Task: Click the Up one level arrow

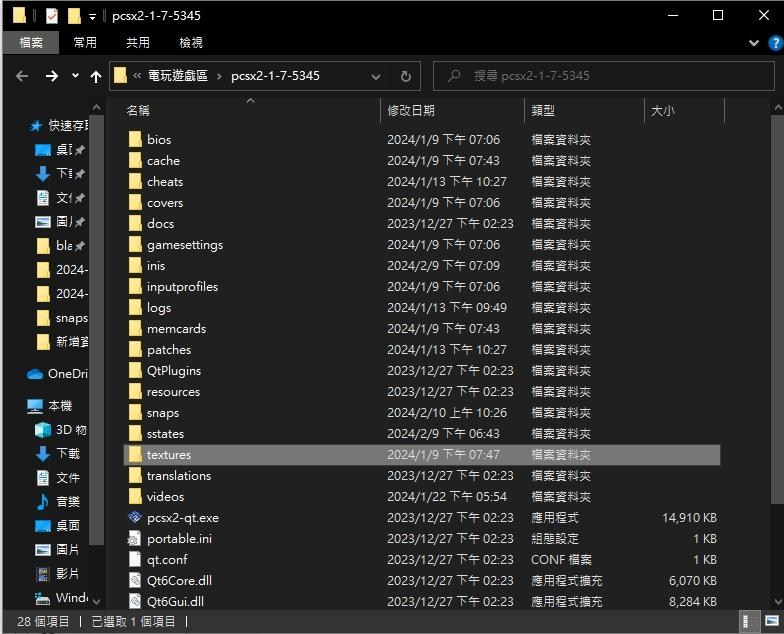Action: coord(96,76)
